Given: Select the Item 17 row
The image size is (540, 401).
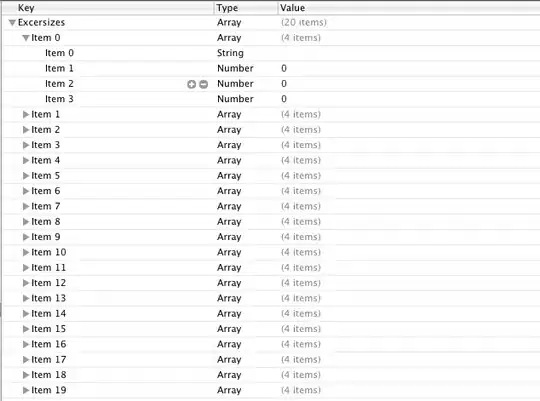Looking at the screenshot, I should pos(271,359).
